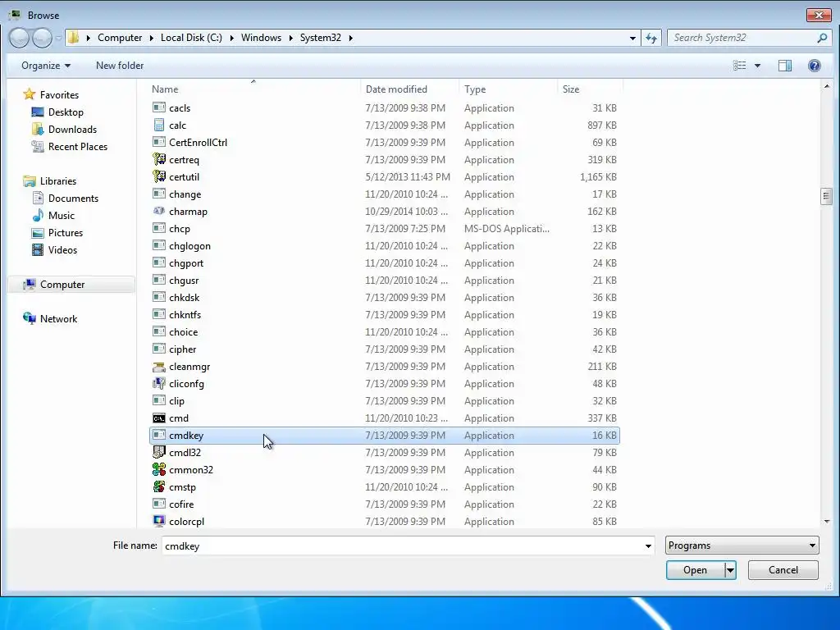Change the view using the views icon
840x630 pixels.
(740, 66)
